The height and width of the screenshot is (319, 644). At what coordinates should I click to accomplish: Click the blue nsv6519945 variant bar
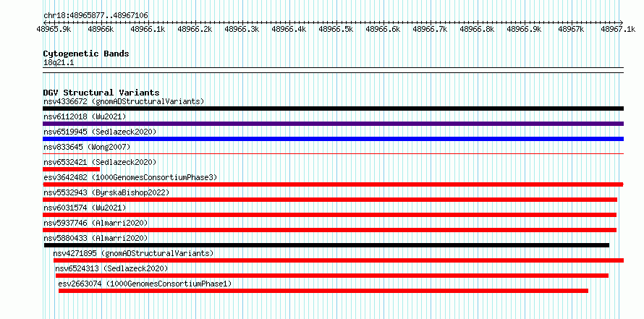pyautogui.click(x=333, y=139)
